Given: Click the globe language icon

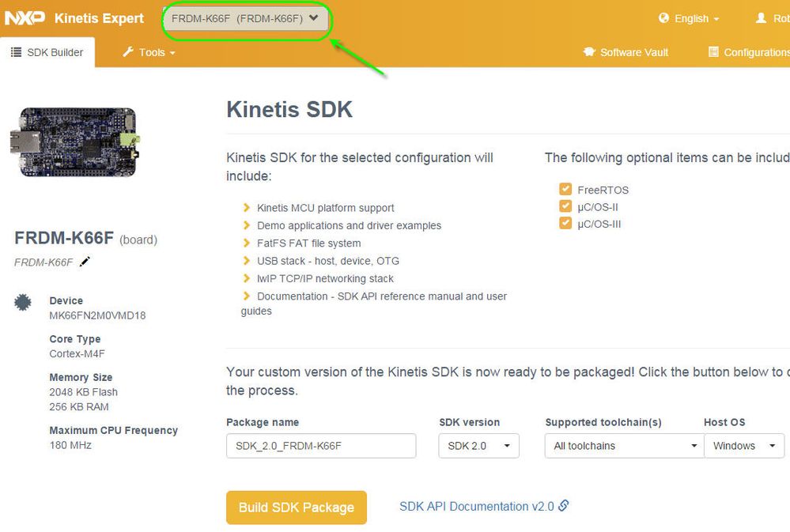Looking at the screenshot, I should pyautogui.click(x=664, y=18).
